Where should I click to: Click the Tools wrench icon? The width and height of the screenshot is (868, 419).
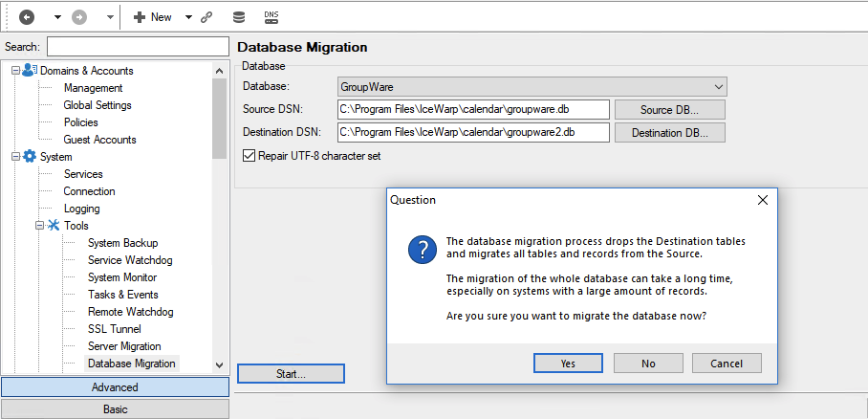54,225
